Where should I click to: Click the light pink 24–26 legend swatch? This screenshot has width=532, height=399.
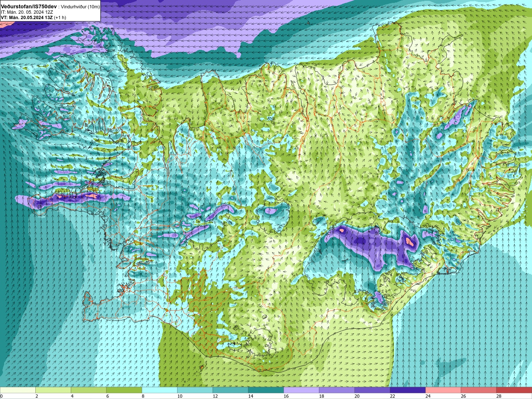(x=443, y=390)
